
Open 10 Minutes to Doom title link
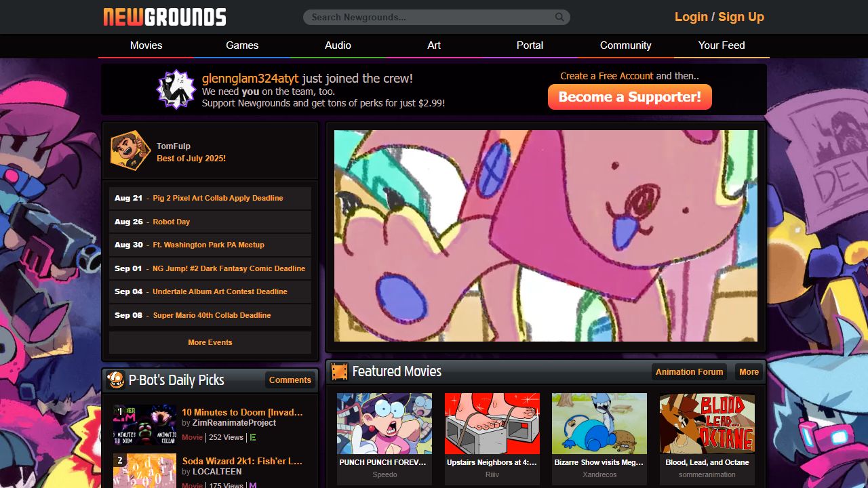(242, 412)
